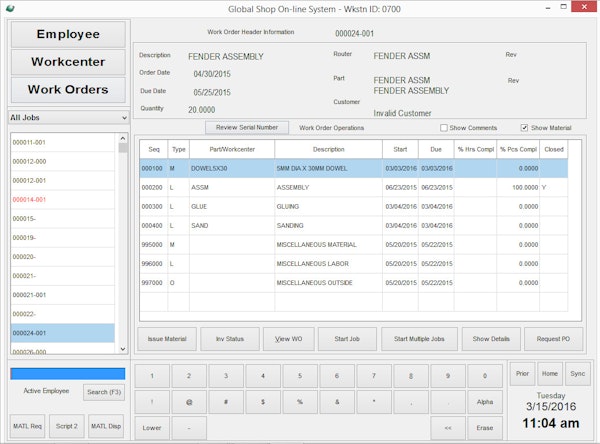Select job 000021-001 in the list
600x444 pixels.
click(x=63, y=295)
